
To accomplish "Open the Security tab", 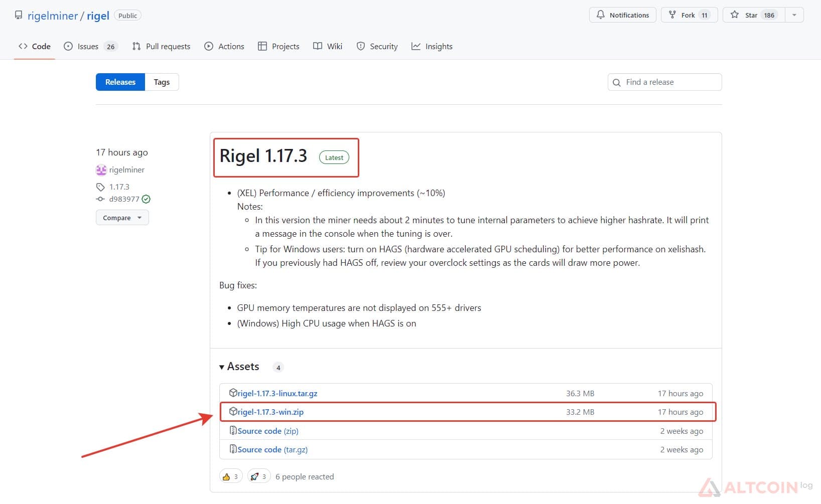I will [x=377, y=46].
